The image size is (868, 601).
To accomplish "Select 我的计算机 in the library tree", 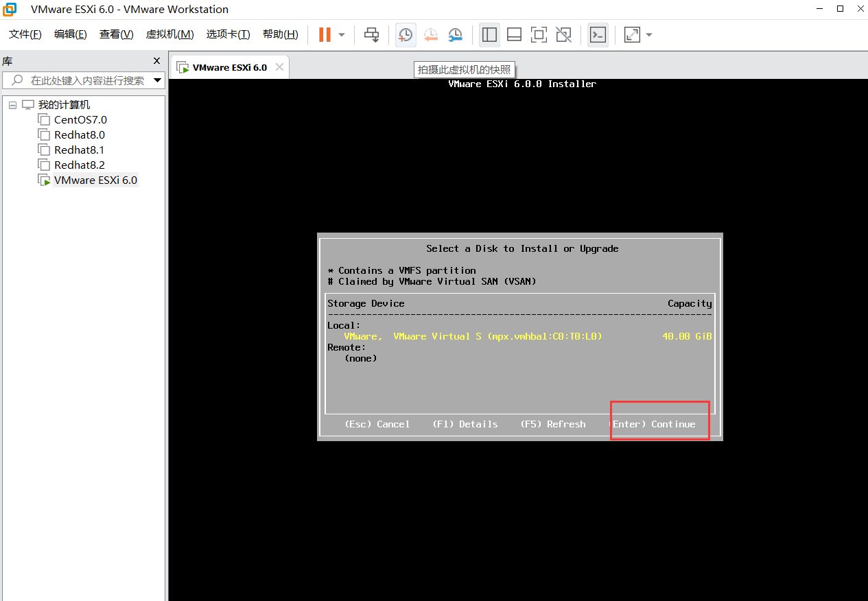I will pos(64,105).
